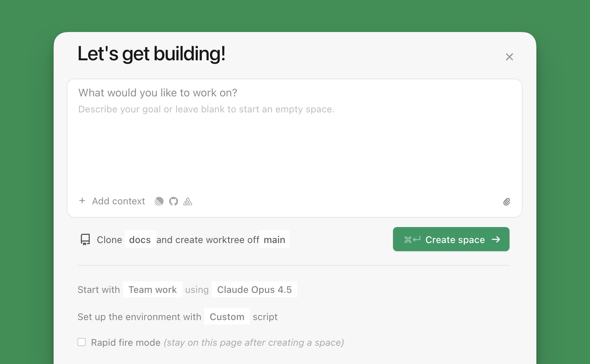Click the Add context label
Screen dimensions: 590x364
119,201
